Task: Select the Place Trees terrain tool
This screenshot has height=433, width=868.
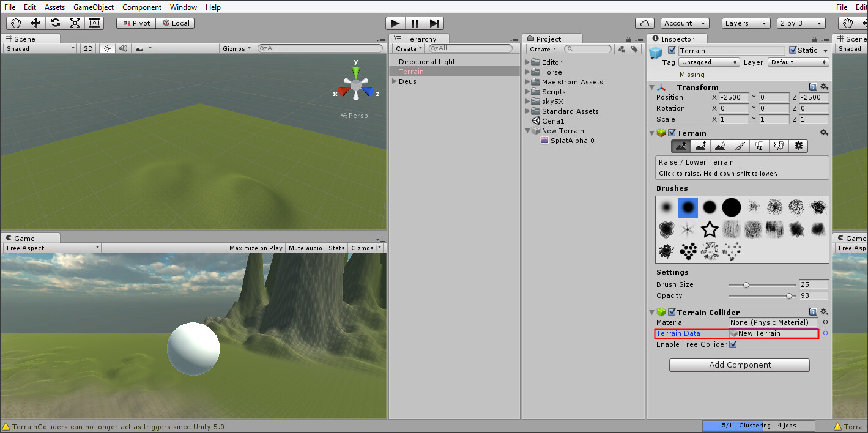Action: click(x=758, y=146)
